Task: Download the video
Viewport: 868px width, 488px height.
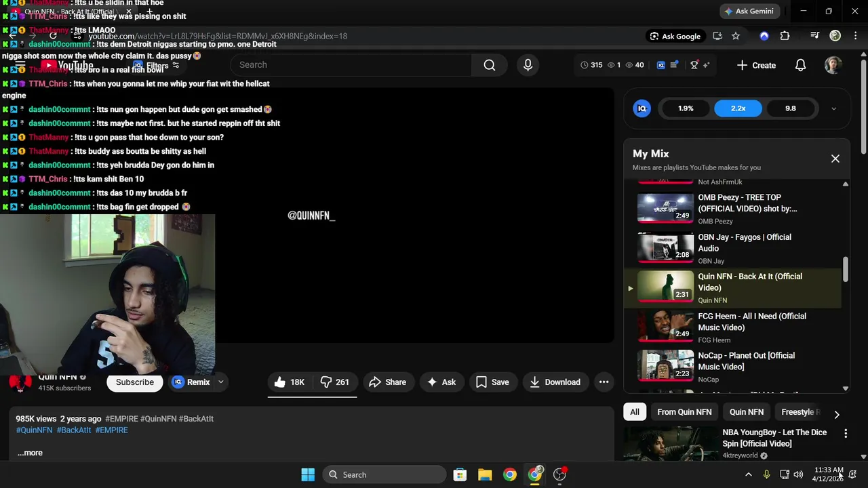Action: click(555, 382)
